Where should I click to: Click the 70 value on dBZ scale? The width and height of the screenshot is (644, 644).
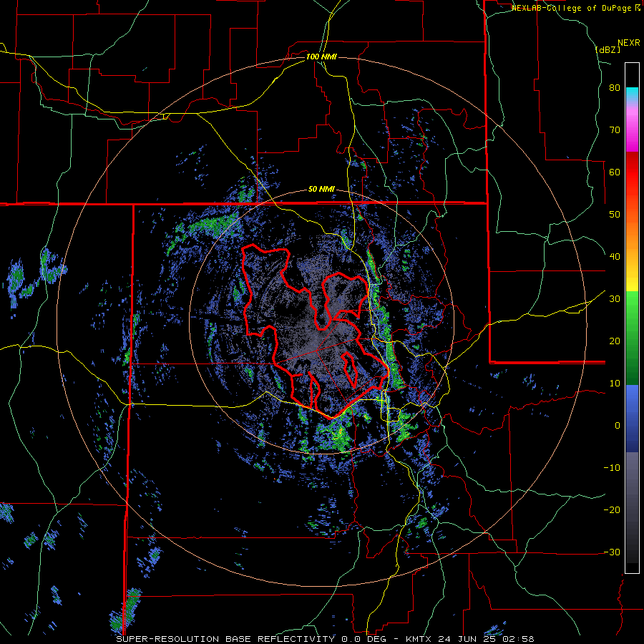pyautogui.click(x=615, y=130)
